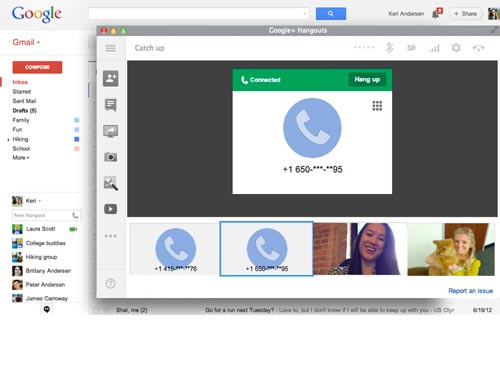
Task: Click the Hang up button
Action: point(367,80)
